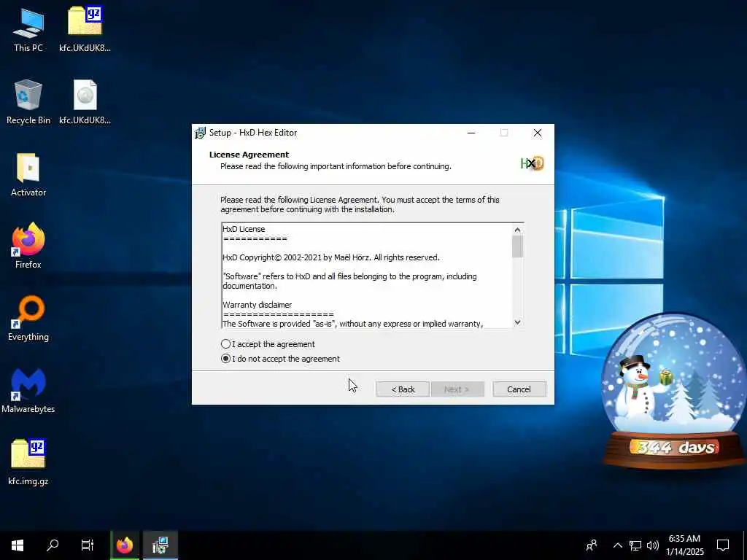This screenshot has width=747, height=560.
Task: Click the license text scroll-up arrow
Action: point(517,230)
